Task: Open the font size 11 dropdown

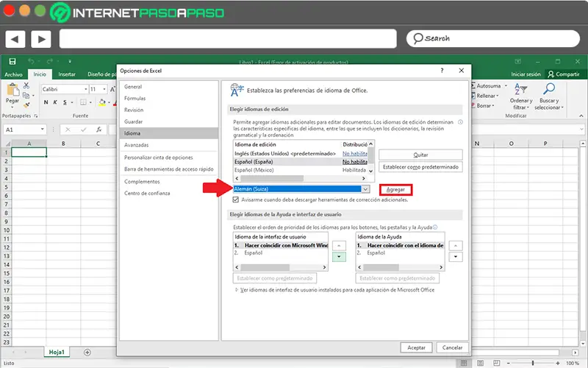Action: [104, 89]
